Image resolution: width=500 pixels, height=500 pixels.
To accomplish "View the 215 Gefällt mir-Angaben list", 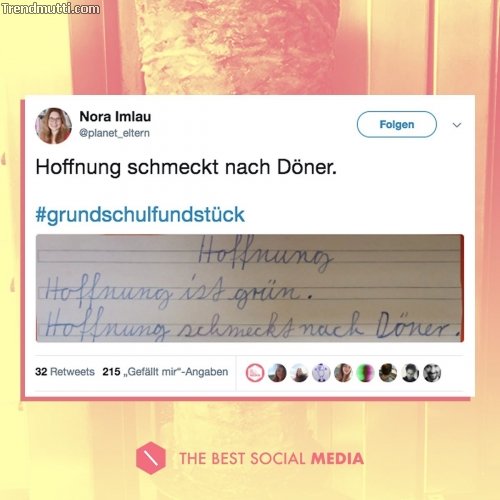I will 165,372.
